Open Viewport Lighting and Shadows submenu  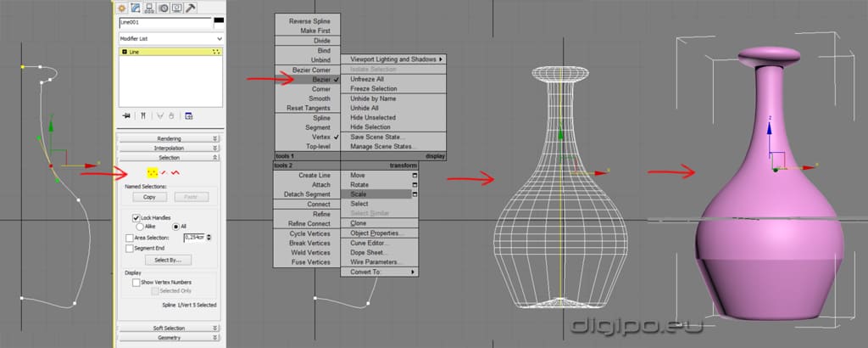(393, 59)
